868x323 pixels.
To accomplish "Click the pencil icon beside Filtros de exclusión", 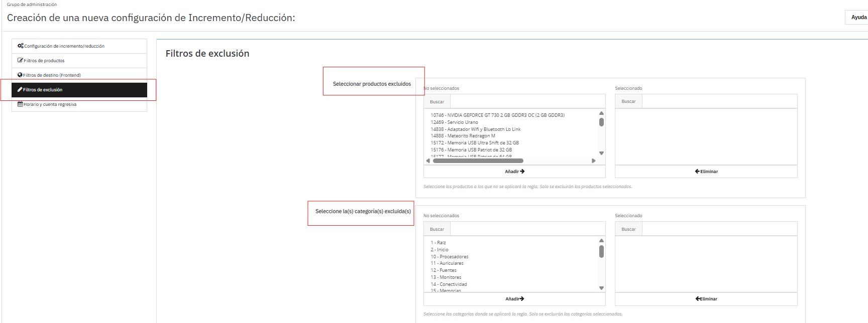I will point(20,89).
